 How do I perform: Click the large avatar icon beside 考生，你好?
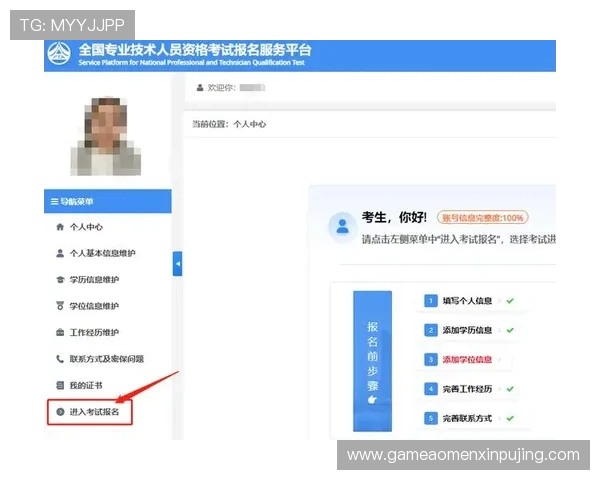pyautogui.click(x=342, y=227)
